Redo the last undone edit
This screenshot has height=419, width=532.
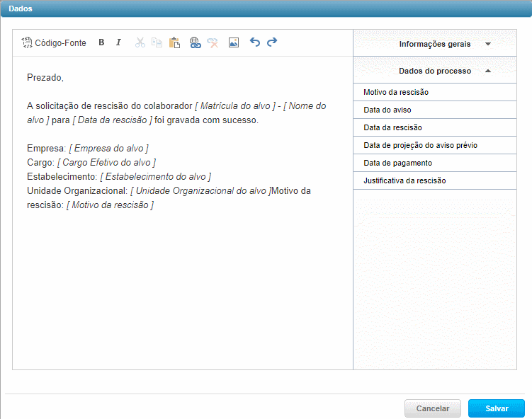(272, 42)
